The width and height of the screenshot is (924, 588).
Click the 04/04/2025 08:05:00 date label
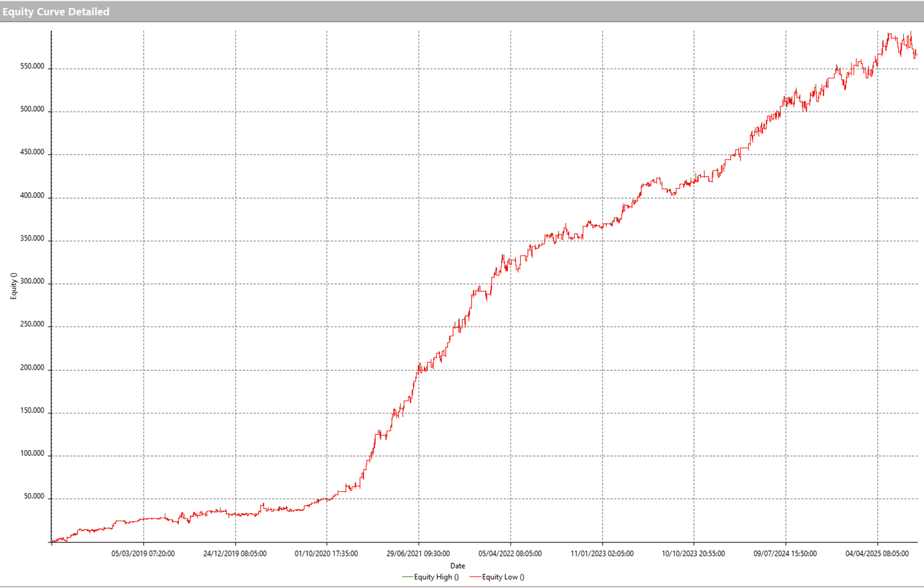pyautogui.click(x=876, y=553)
